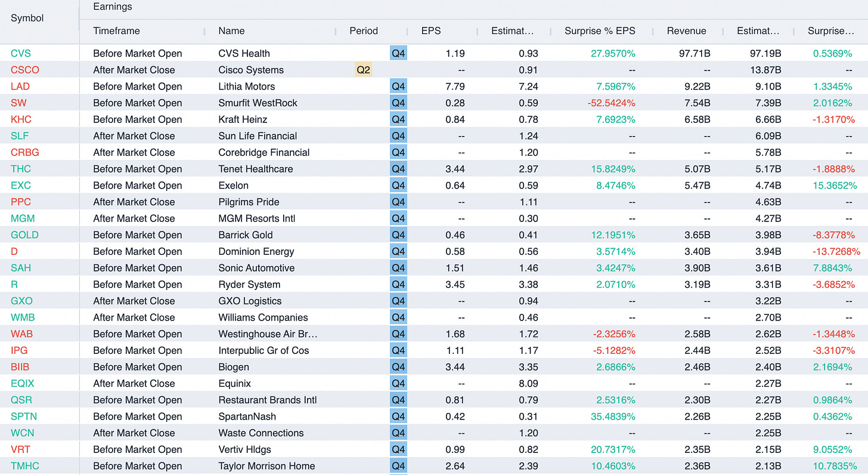
Task: Select the 7.79 EPS value for Lithia
Action: click(455, 87)
